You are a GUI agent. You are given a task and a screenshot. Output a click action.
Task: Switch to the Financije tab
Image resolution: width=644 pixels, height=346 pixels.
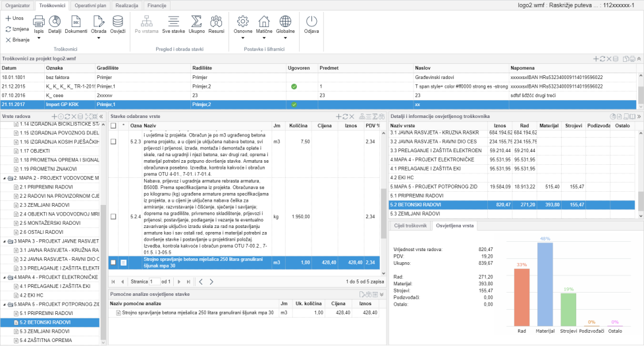(157, 5)
